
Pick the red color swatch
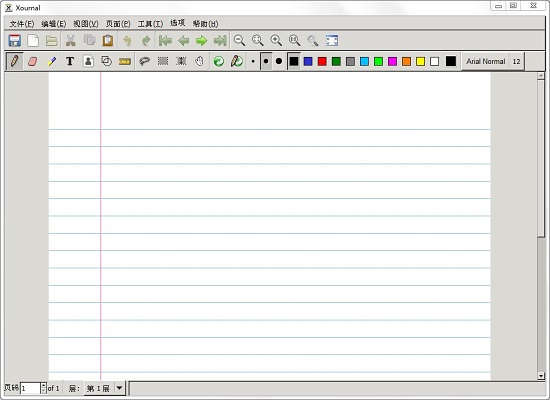[322, 61]
